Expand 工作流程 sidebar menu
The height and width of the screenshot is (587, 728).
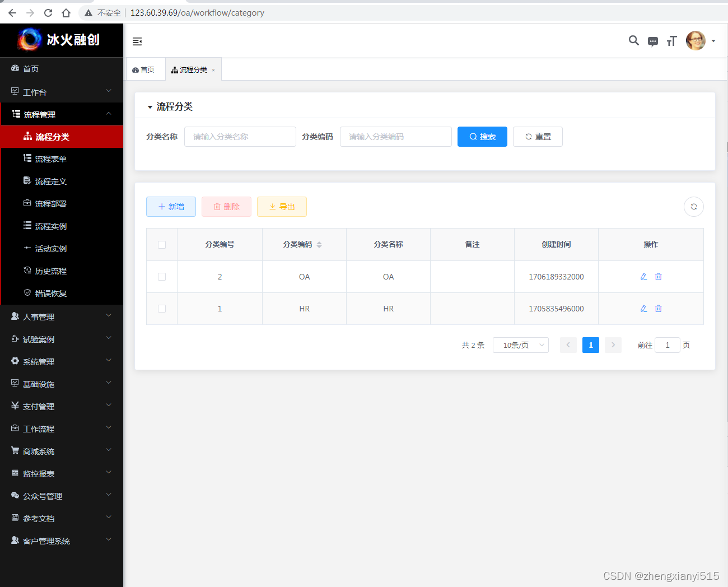[62, 428]
